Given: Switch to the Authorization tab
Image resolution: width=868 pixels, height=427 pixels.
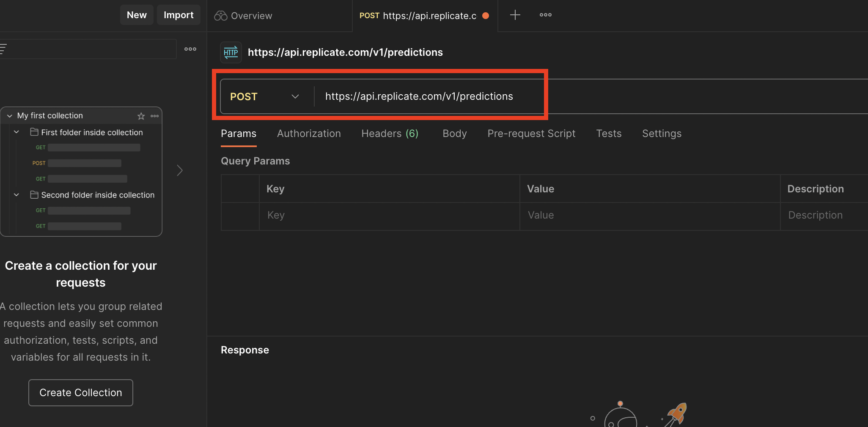Looking at the screenshot, I should pyautogui.click(x=309, y=134).
